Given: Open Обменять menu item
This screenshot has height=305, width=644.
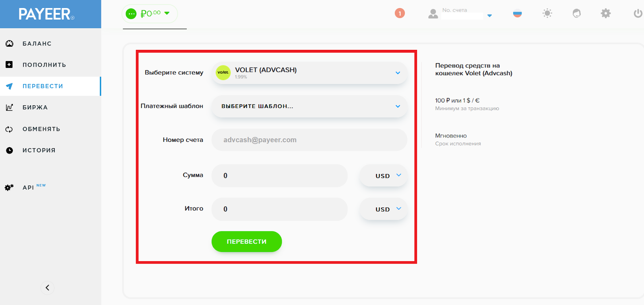Looking at the screenshot, I should [x=50, y=129].
